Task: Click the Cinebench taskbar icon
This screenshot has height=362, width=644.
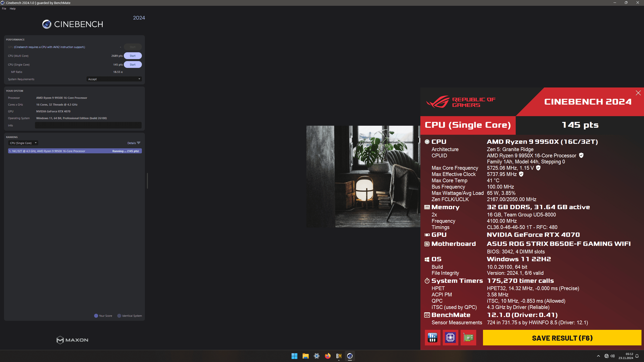Action: (x=350, y=356)
